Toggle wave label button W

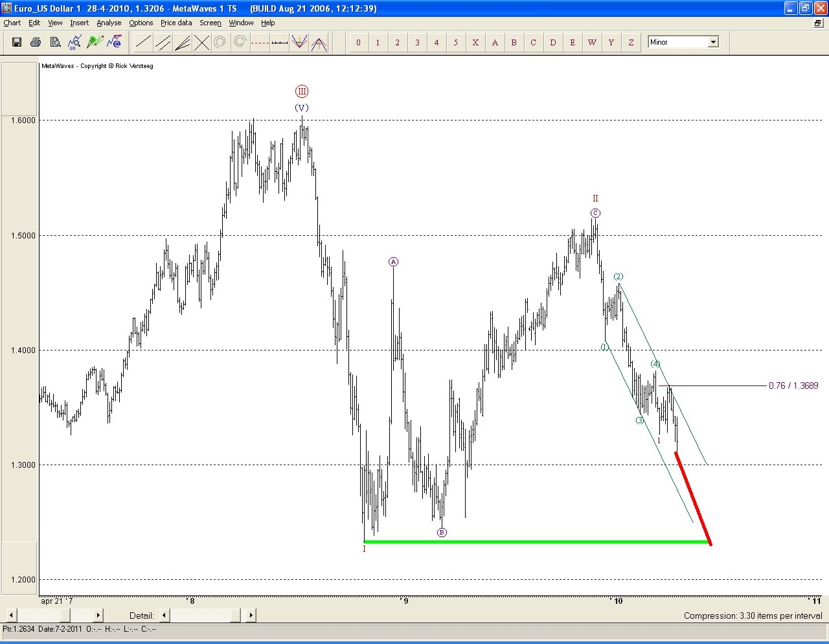tap(592, 43)
